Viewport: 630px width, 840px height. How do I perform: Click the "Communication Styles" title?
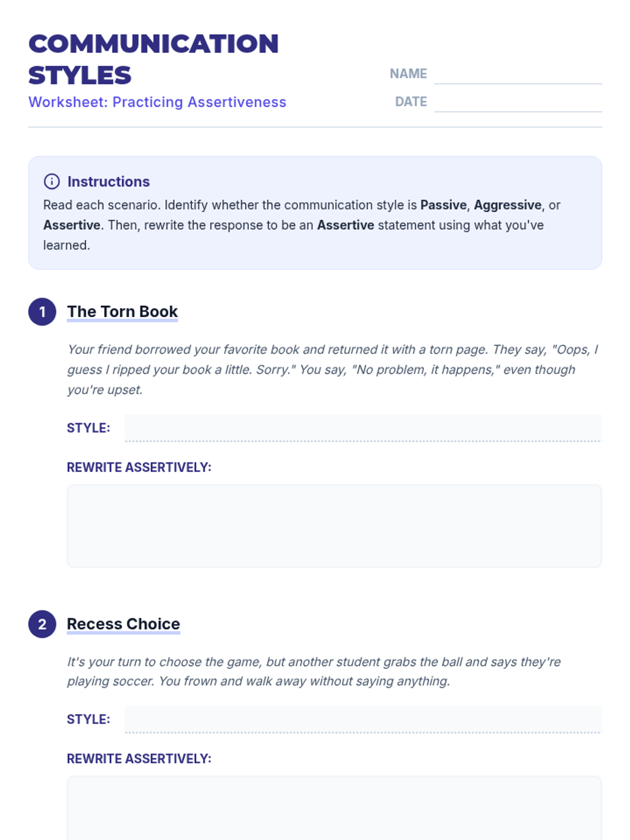point(153,59)
